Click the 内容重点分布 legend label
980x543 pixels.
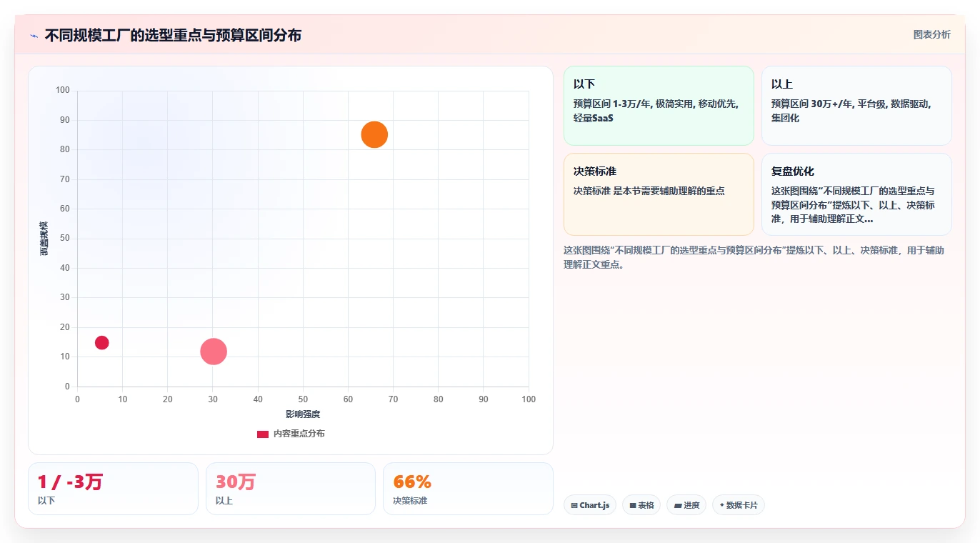point(299,434)
